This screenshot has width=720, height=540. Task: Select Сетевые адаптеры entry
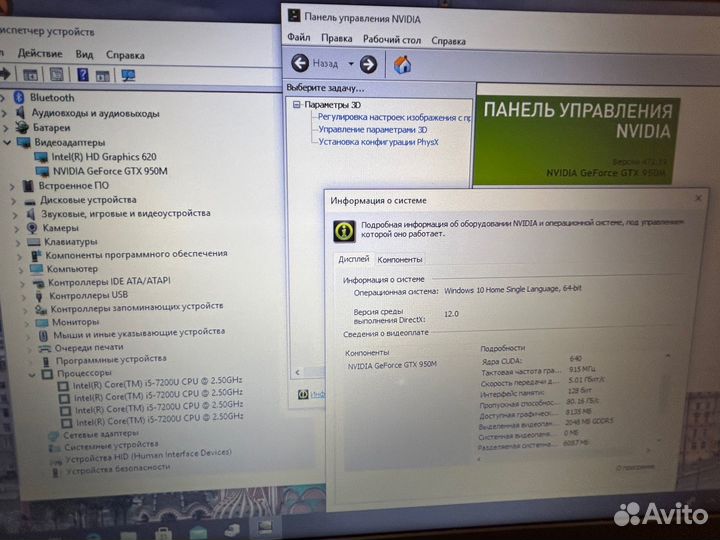[x=101, y=433]
